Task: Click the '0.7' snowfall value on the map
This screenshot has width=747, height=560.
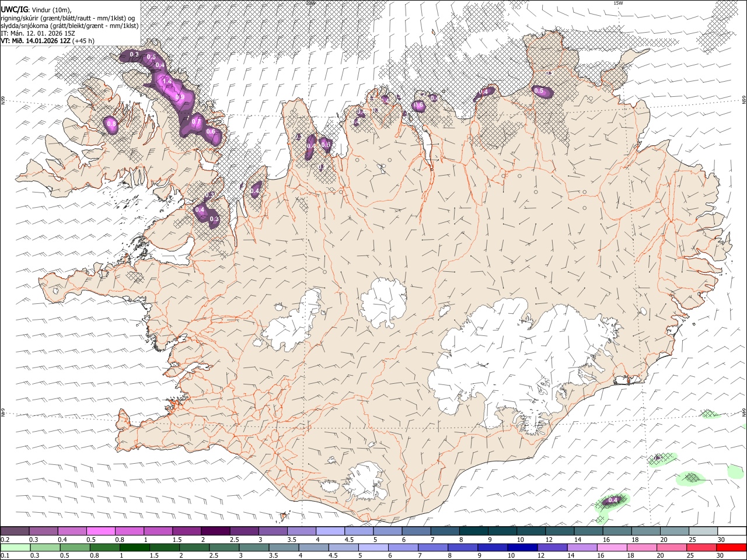Action: click(x=196, y=123)
